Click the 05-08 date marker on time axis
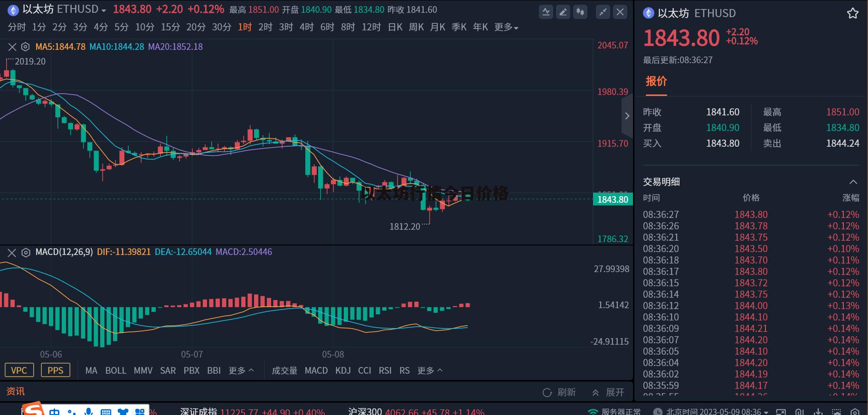Viewport: 868px width, 415px height. (x=333, y=354)
